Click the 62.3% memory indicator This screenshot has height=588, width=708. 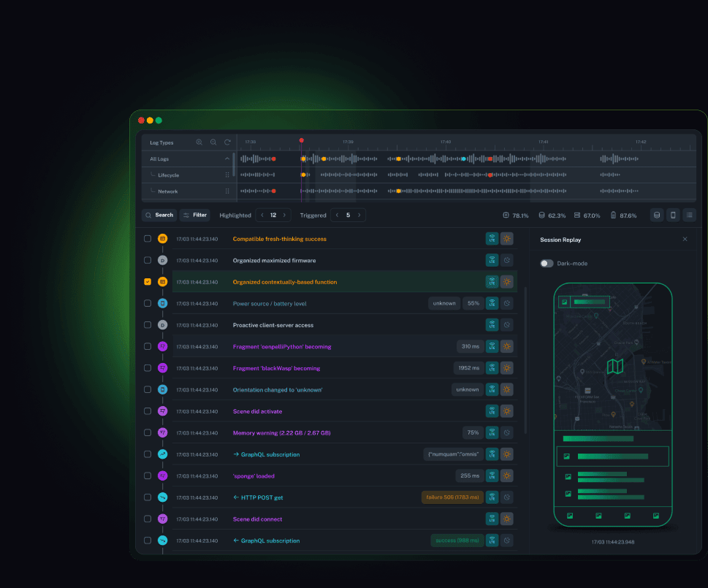552,215
